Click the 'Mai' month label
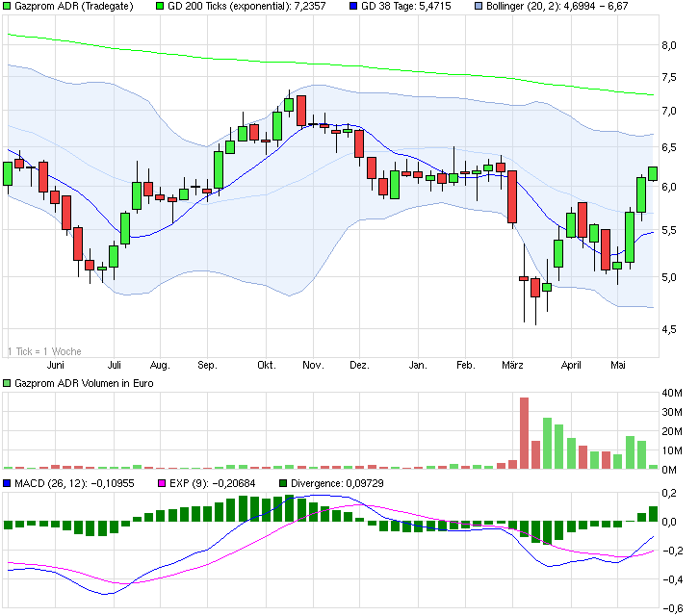 pos(618,365)
